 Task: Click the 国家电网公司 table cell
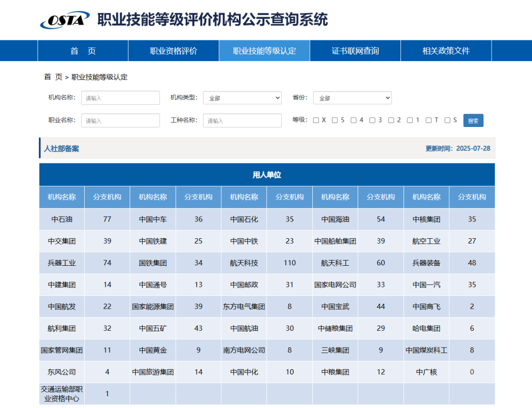[335, 284]
